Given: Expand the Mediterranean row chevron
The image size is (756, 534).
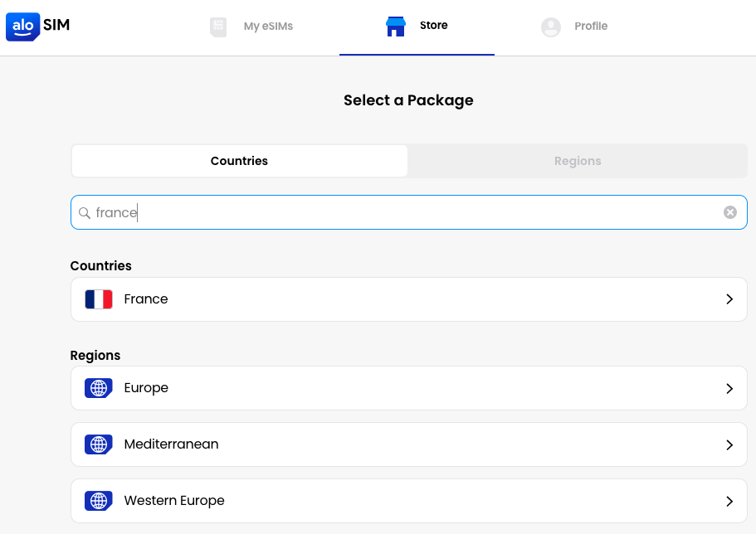Looking at the screenshot, I should tap(729, 444).
